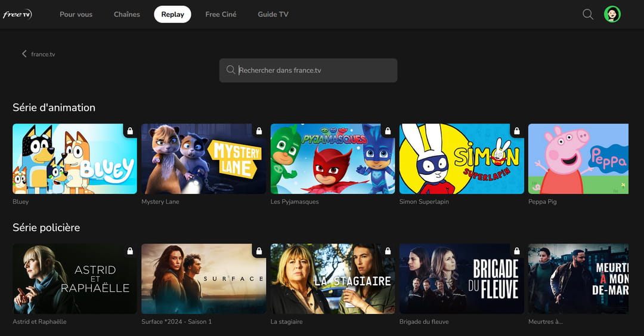Open the Chaînes tab

pos(127,14)
